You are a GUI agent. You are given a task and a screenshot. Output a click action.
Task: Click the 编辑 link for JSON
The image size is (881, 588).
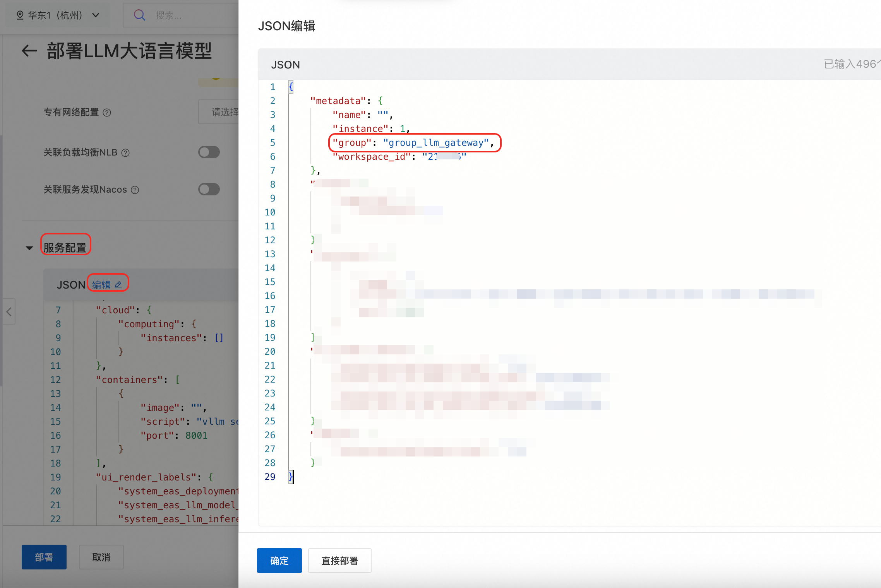coord(101,285)
